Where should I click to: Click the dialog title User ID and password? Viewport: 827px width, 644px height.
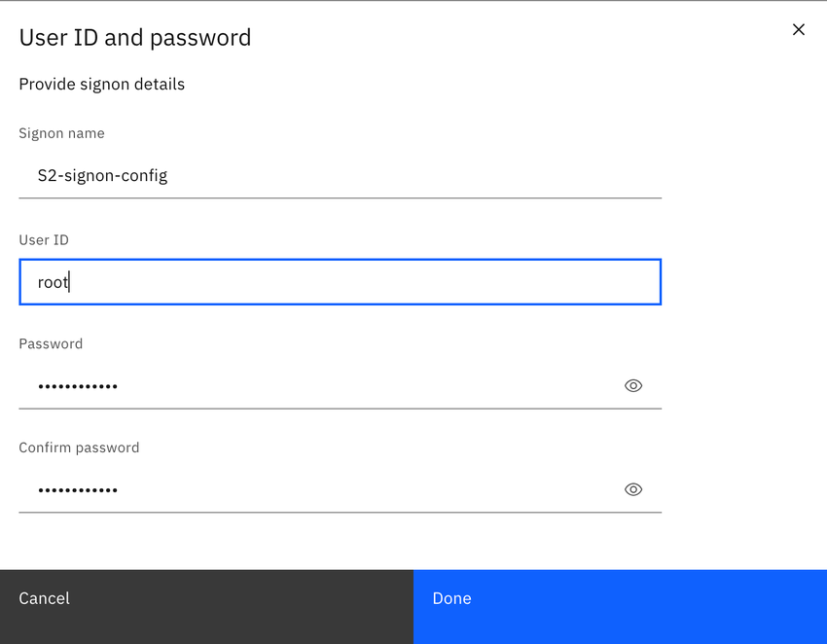[x=134, y=37]
